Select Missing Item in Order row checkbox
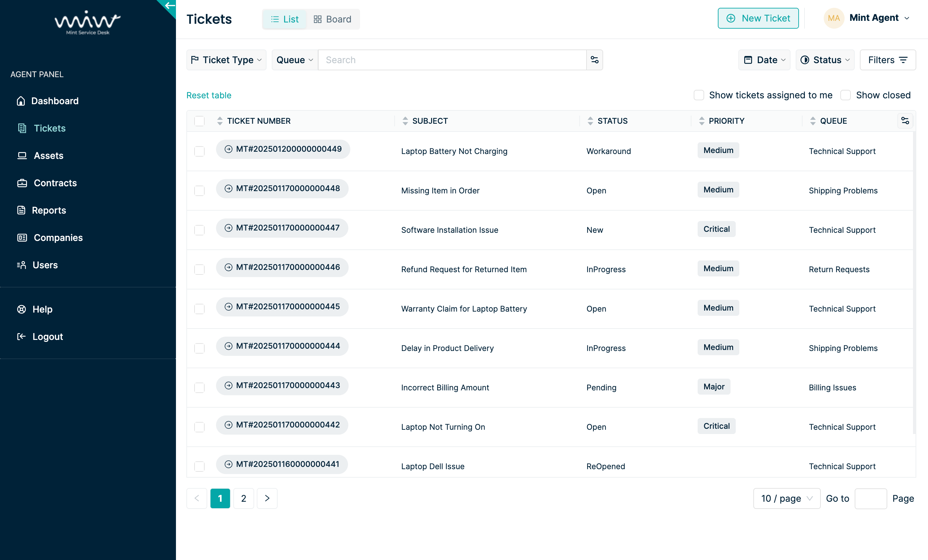 pyautogui.click(x=199, y=191)
